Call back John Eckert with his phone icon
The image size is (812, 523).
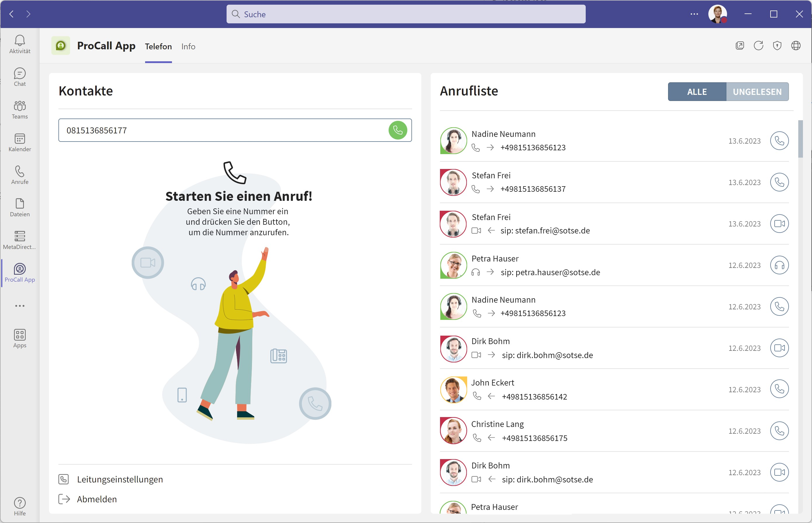click(x=779, y=389)
